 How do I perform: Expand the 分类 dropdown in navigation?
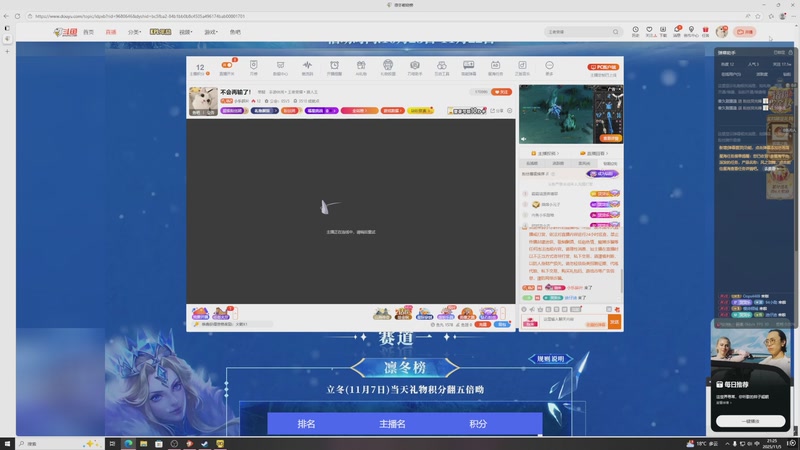[134, 32]
